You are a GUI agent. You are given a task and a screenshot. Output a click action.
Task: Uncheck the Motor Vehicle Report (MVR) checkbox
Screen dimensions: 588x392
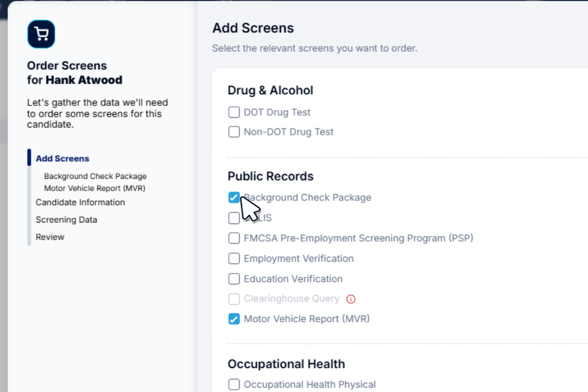tap(234, 319)
